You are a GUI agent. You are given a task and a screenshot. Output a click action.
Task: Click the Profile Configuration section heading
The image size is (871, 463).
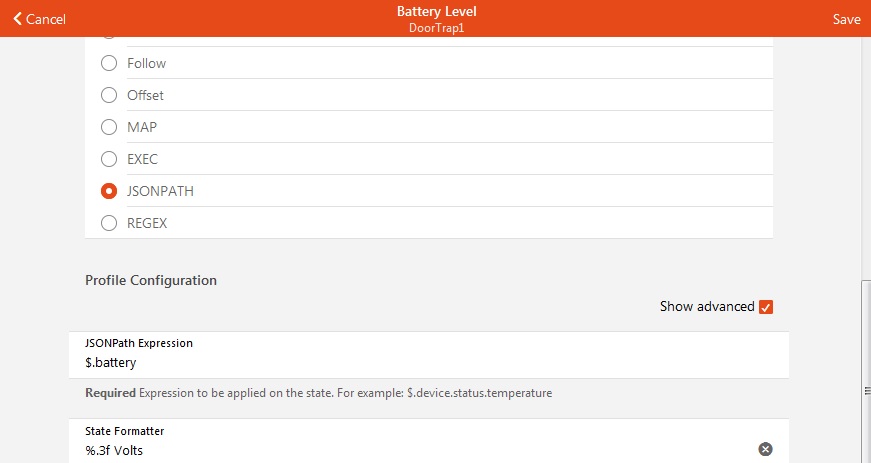tap(151, 280)
